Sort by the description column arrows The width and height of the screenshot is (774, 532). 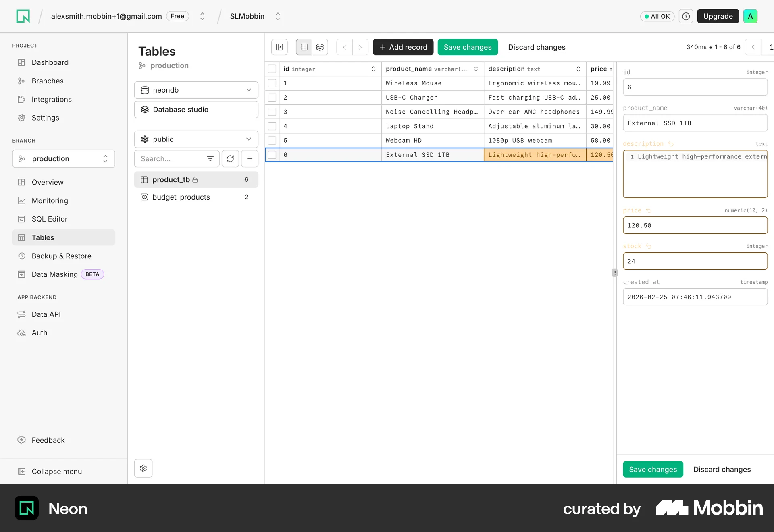coord(578,69)
